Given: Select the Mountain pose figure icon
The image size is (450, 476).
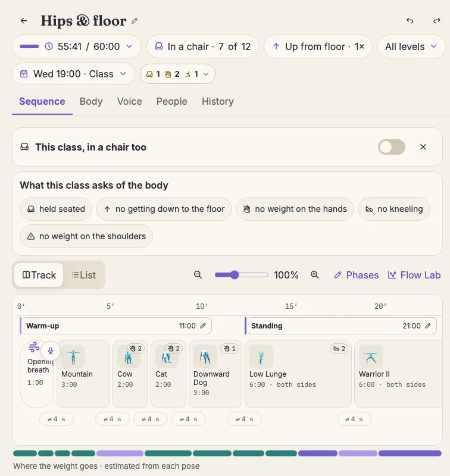Looking at the screenshot, I should (x=73, y=356).
